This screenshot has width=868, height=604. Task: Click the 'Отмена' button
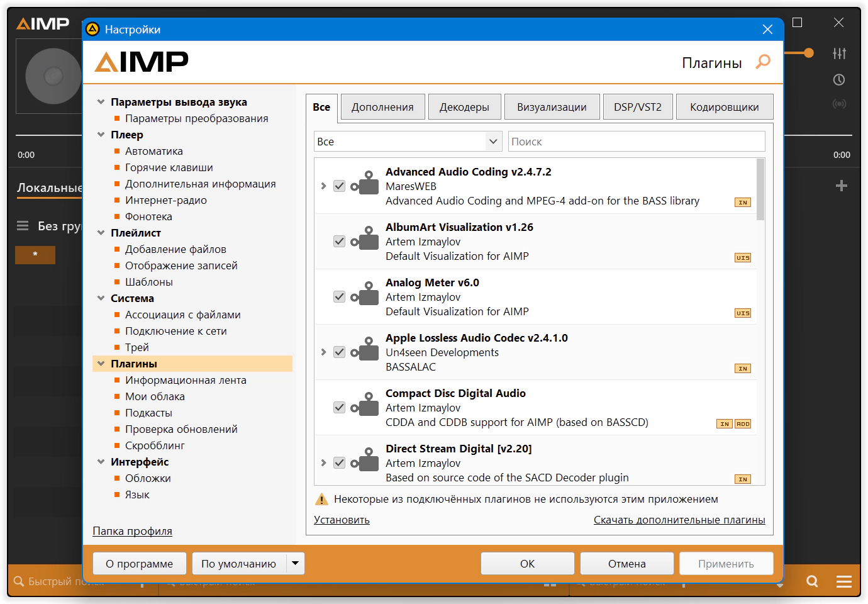click(x=627, y=564)
